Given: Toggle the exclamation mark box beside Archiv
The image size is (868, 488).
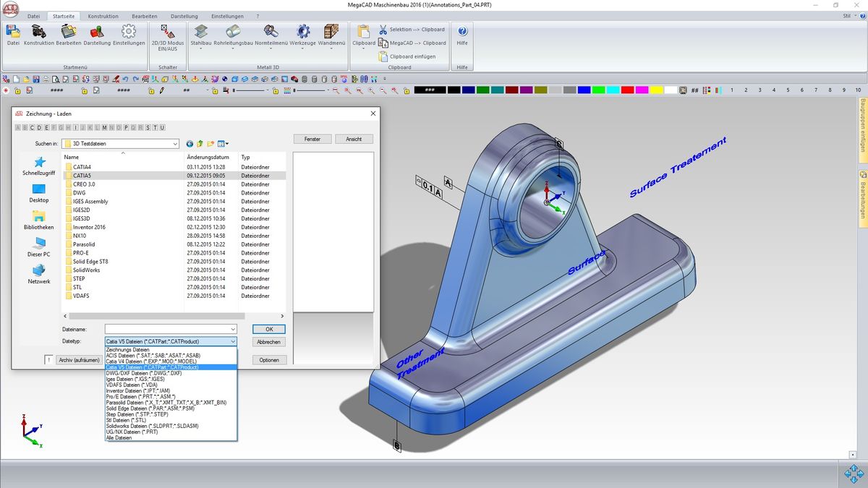Looking at the screenshot, I should tap(48, 359).
